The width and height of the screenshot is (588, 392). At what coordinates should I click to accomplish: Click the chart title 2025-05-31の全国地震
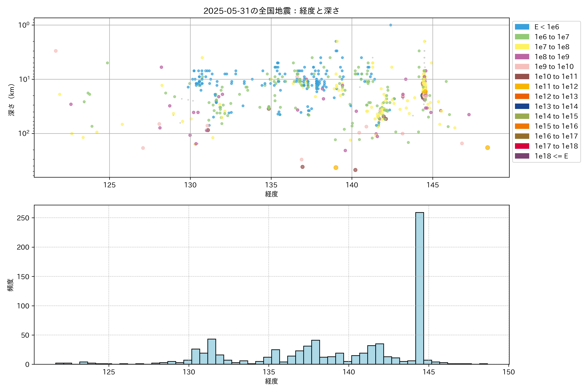tap(271, 11)
